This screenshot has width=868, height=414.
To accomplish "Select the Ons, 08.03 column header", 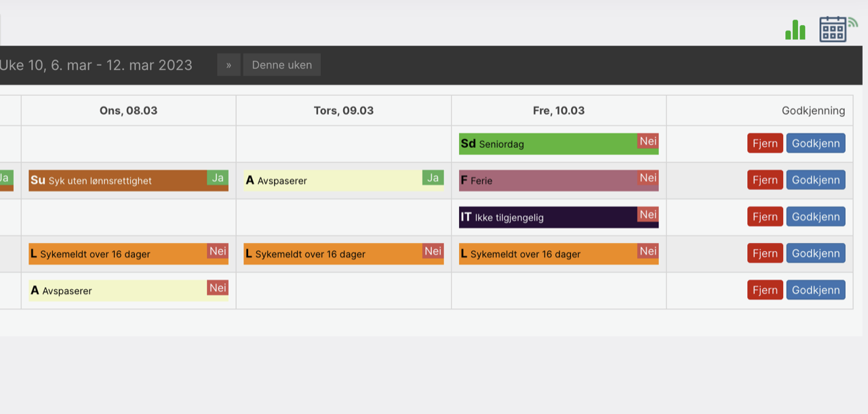I will pos(129,111).
